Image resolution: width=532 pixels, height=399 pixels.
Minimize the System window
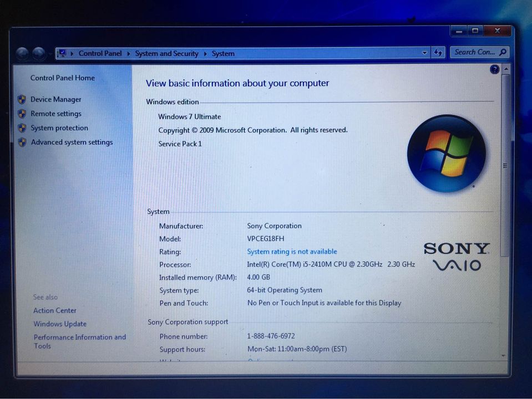coord(459,31)
